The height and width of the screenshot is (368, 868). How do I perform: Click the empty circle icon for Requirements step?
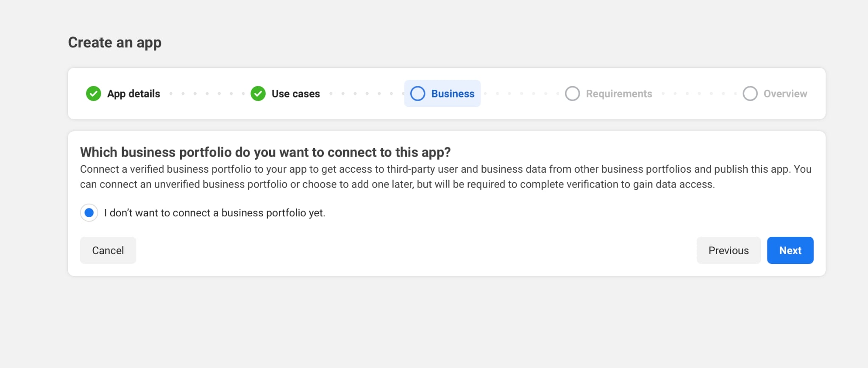tap(572, 94)
